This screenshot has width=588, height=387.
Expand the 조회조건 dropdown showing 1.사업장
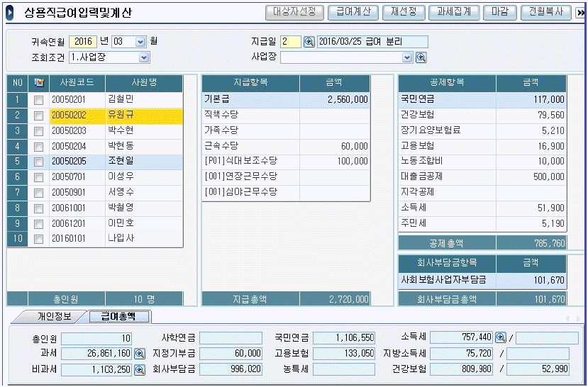tap(144, 57)
